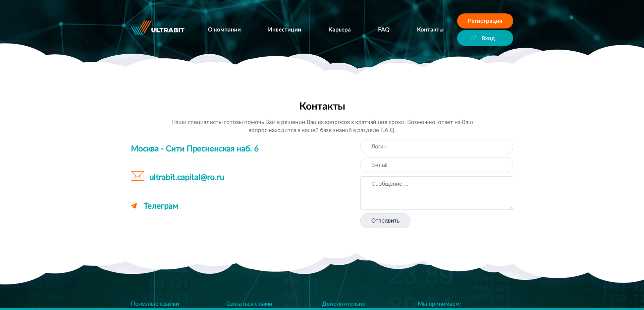644x310 pixels.
Task: Click the orange envelope icon
Action: [x=138, y=176]
